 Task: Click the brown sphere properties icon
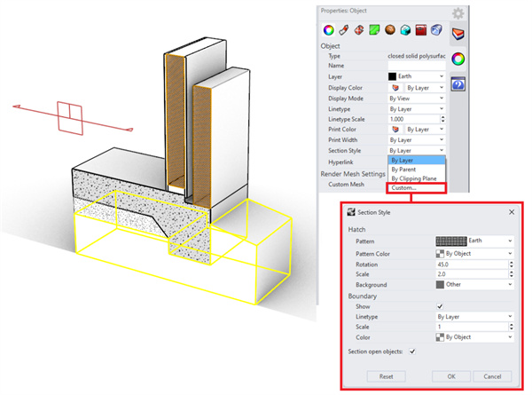coord(390,29)
